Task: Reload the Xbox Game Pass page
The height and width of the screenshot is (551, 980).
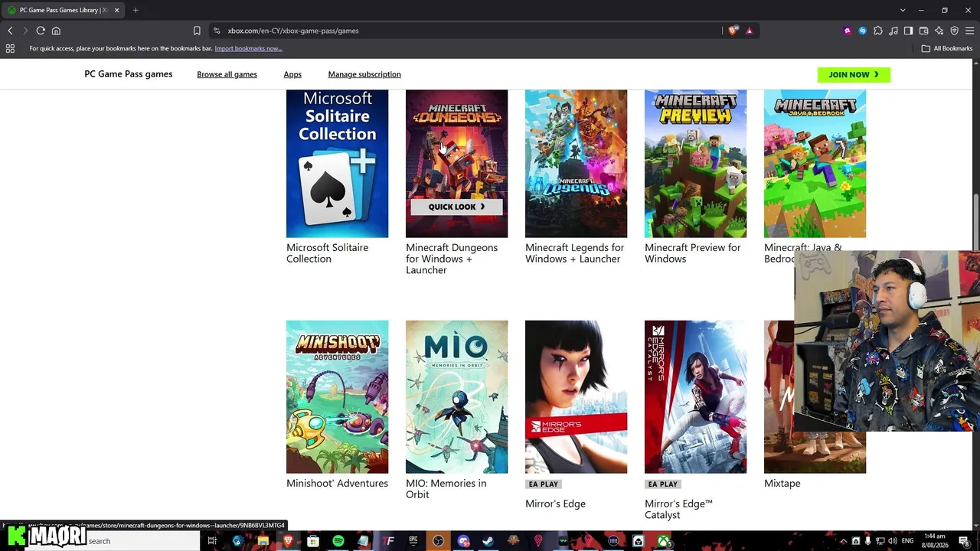Action: click(41, 31)
